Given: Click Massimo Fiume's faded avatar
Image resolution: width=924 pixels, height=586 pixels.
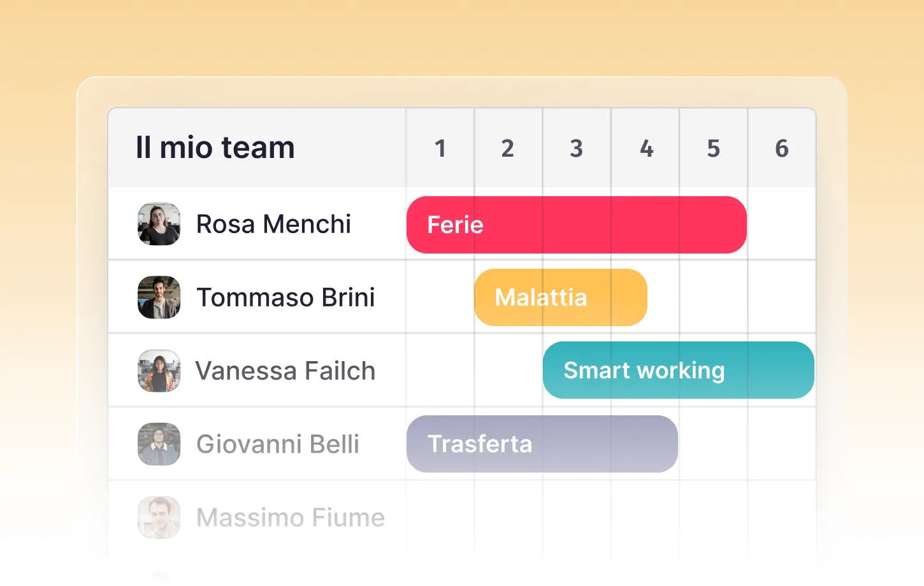Looking at the screenshot, I should (x=159, y=517).
